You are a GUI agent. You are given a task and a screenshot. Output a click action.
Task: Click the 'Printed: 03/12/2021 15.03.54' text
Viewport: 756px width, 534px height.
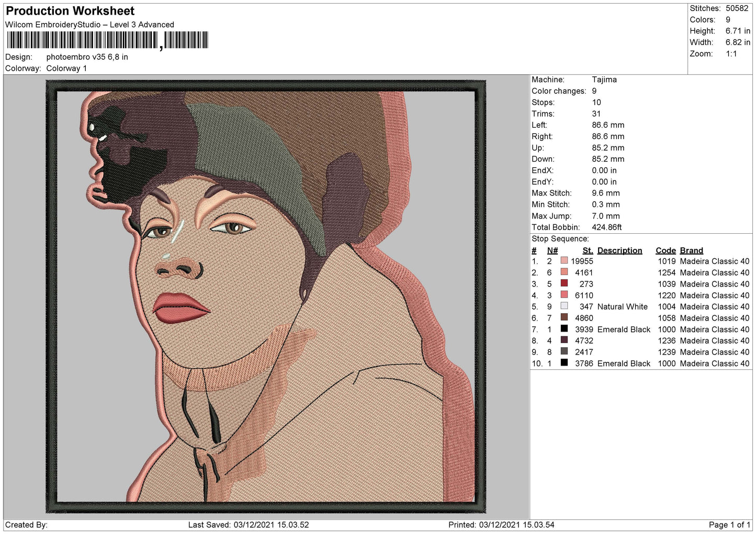(501, 525)
